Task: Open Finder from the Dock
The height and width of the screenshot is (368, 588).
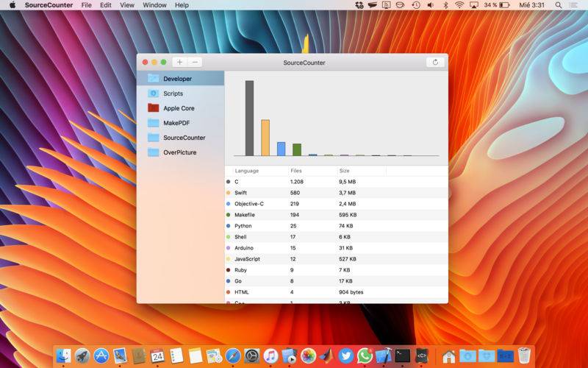Action: pos(63,355)
